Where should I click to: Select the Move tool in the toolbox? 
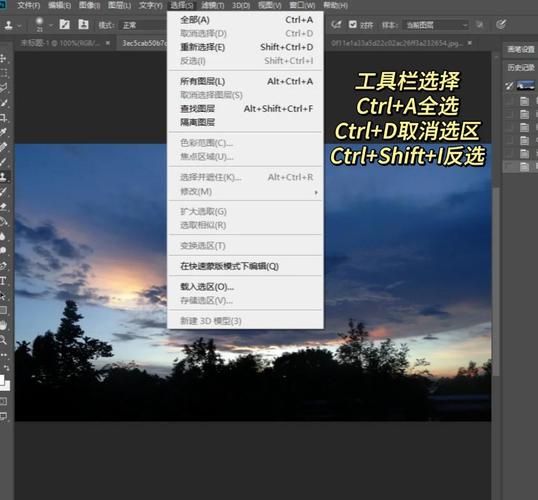tap(3, 58)
